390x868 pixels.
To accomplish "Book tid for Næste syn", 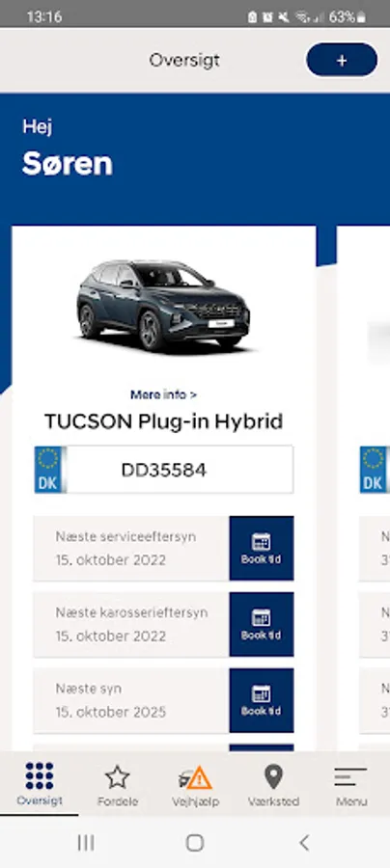I will (x=262, y=700).
